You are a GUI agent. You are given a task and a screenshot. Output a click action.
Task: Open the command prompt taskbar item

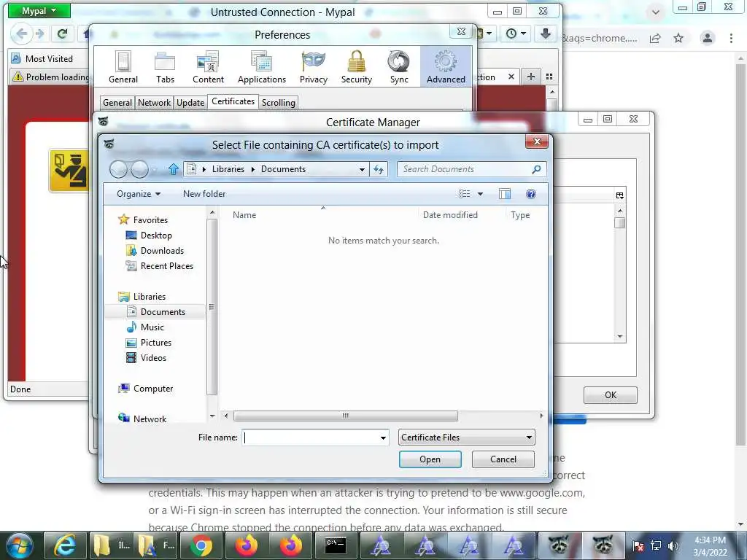click(x=336, y=545)
